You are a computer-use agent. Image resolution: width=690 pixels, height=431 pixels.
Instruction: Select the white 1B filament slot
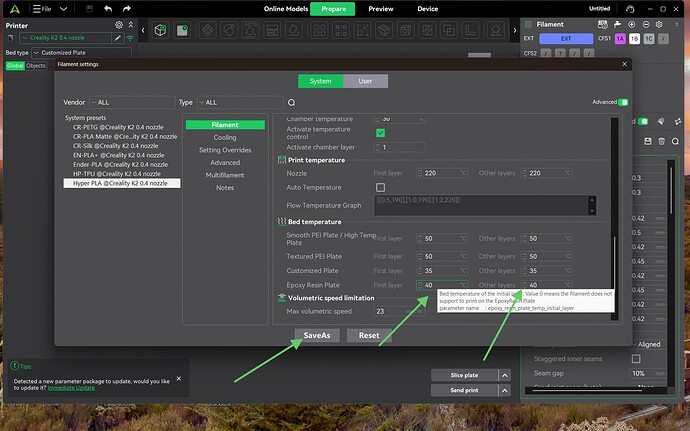(634, 39)
